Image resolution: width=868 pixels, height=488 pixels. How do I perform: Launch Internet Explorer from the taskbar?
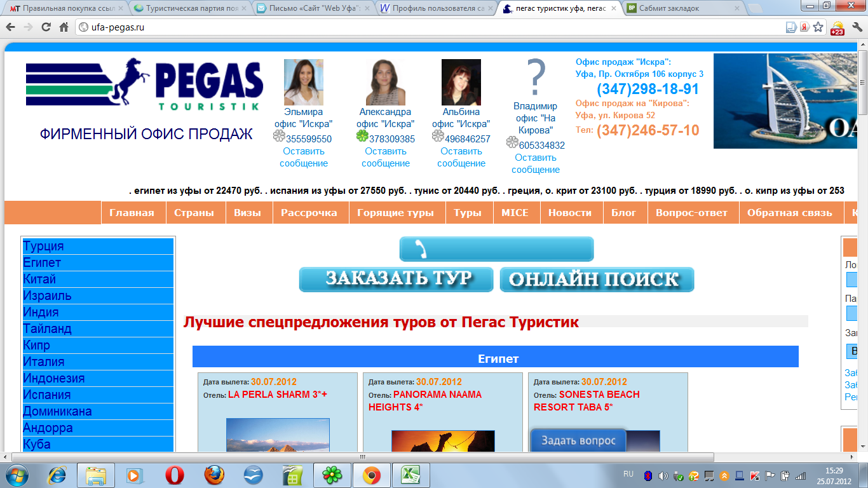[x=58, y=475]
